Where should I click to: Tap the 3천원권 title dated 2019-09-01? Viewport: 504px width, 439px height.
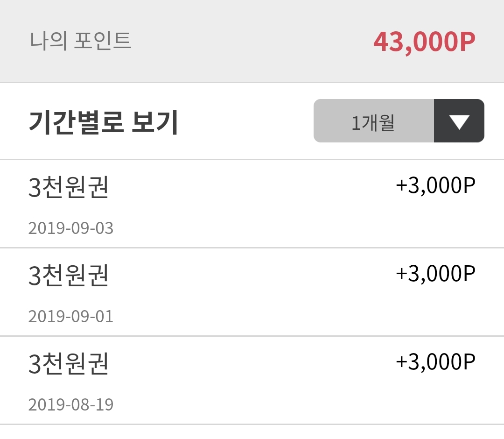[69, 276]
